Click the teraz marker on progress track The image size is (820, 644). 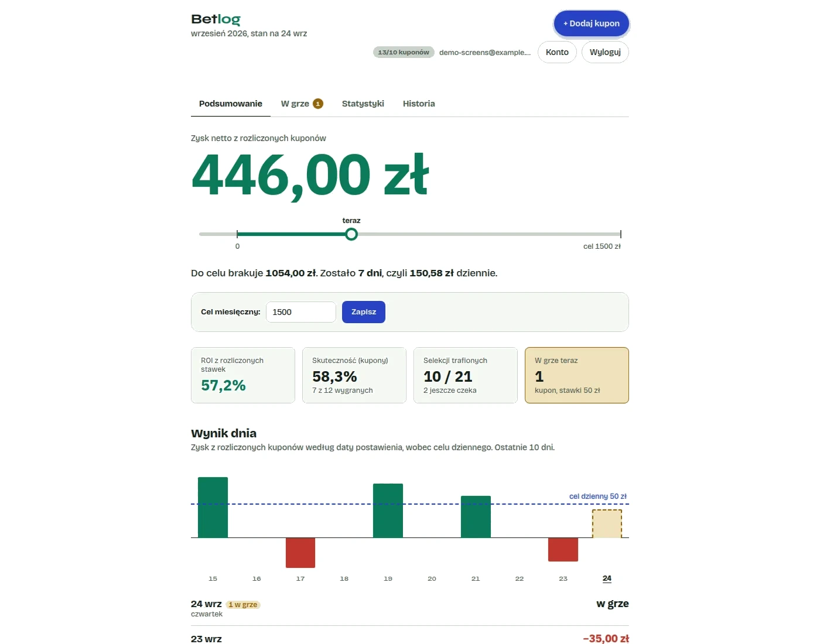click(x=351, y=234)
